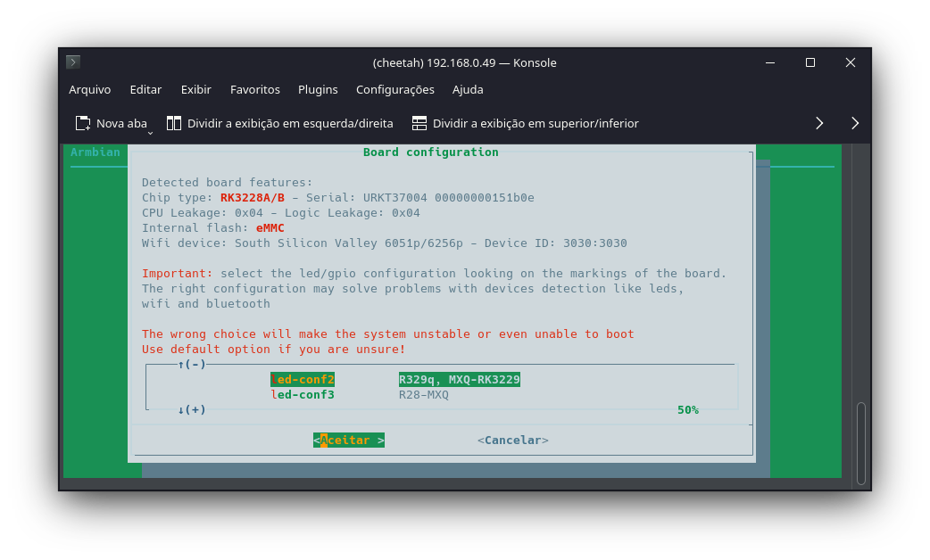Select the led-conf2 option
The image size is (930, 560).
pos(303,379)
